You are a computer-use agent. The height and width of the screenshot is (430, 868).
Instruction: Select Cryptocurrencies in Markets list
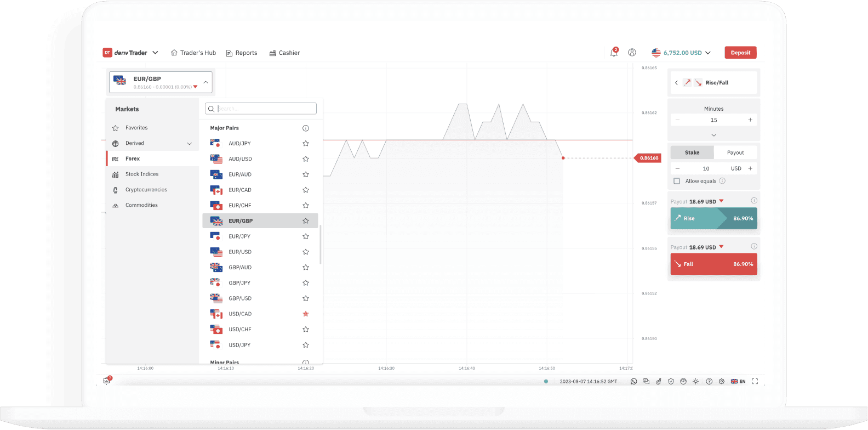pos(146,190)
